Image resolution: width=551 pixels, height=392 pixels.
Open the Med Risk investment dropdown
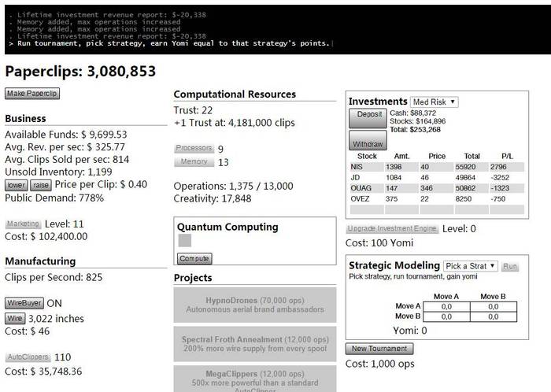pos(434,102)
